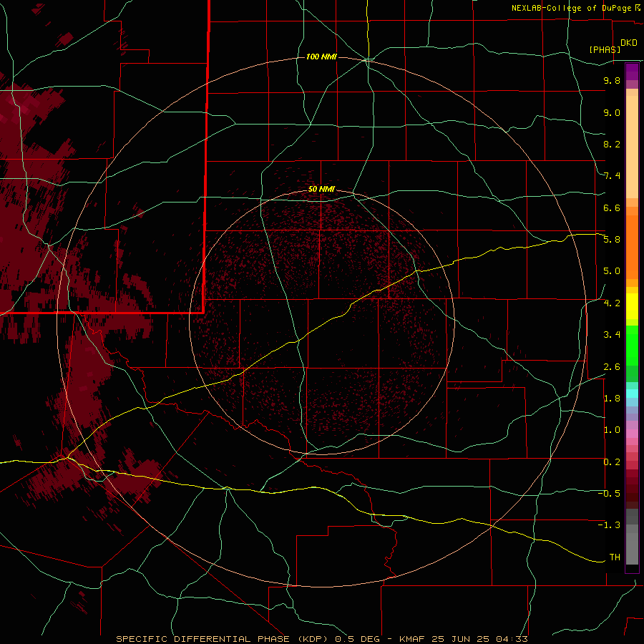Click the 7.4 scale value
Image resolution: width=644 pixels, height=644 pixels.
click(x=612, y=176)
